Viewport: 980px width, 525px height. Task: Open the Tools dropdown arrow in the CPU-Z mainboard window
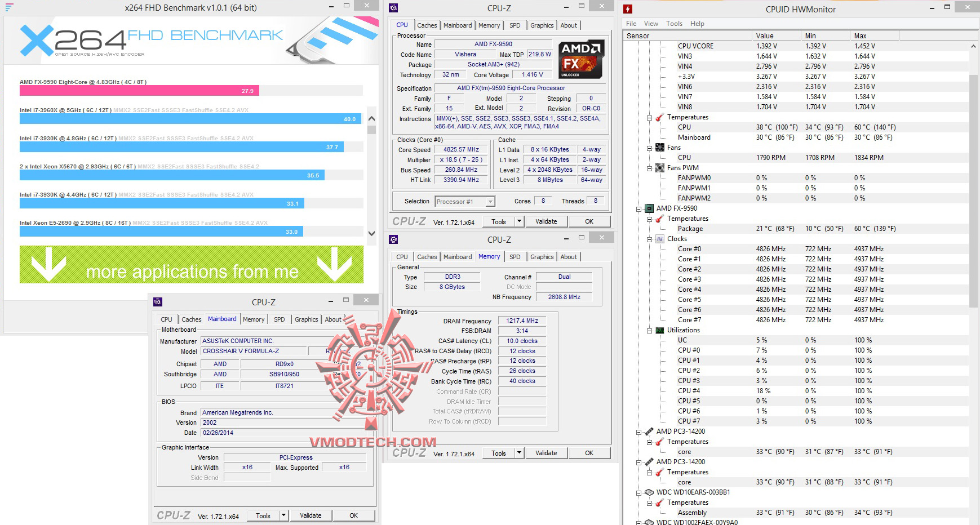pos(283,515)
